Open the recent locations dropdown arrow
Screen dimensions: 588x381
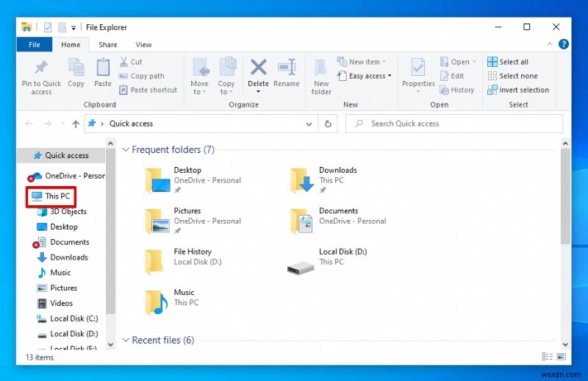click(x=62, y=124)
